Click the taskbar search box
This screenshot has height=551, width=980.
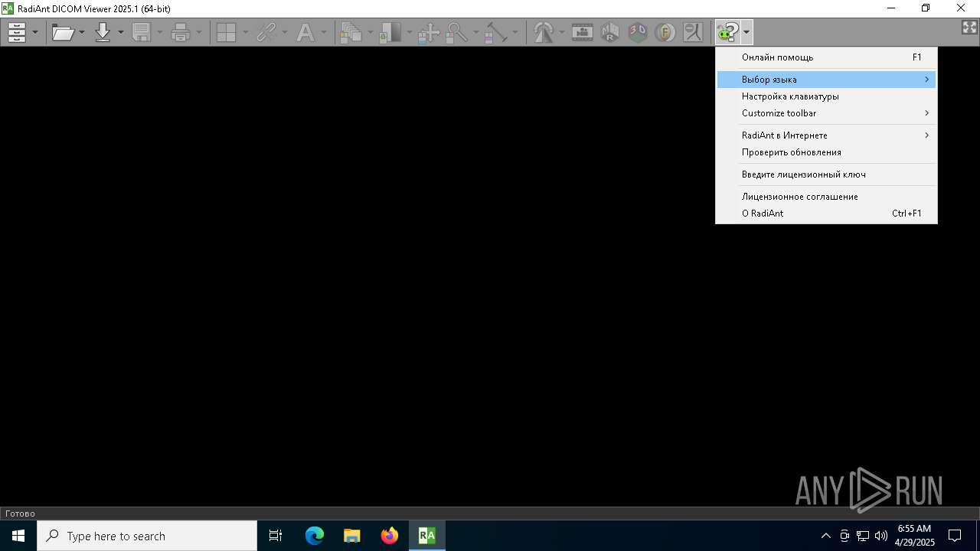[147, 536]
